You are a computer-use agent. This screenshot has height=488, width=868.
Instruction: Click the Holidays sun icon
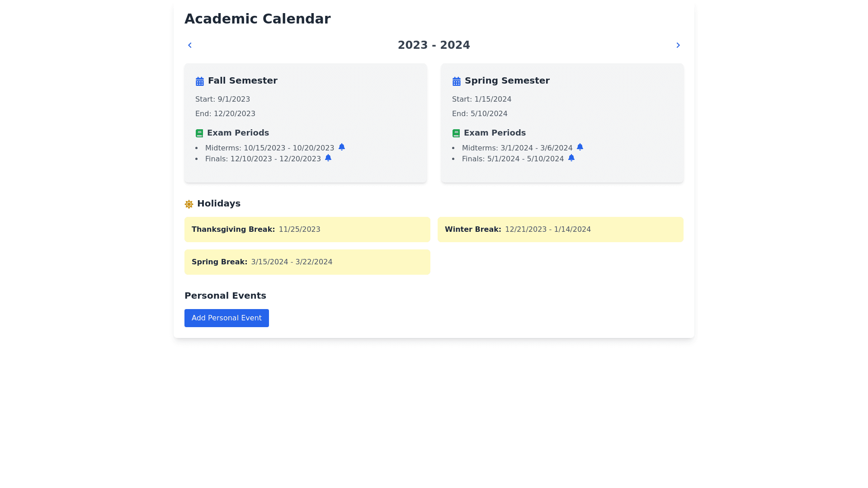click(x=189, y=204)
